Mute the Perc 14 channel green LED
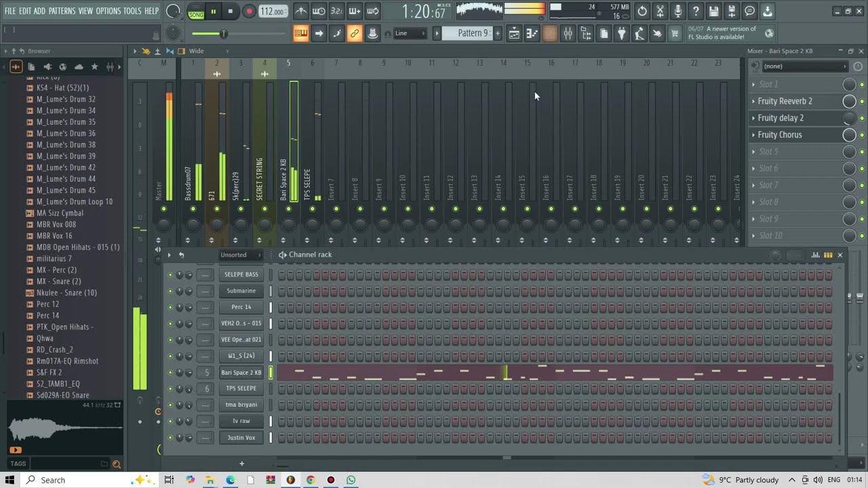 point(170,308)
